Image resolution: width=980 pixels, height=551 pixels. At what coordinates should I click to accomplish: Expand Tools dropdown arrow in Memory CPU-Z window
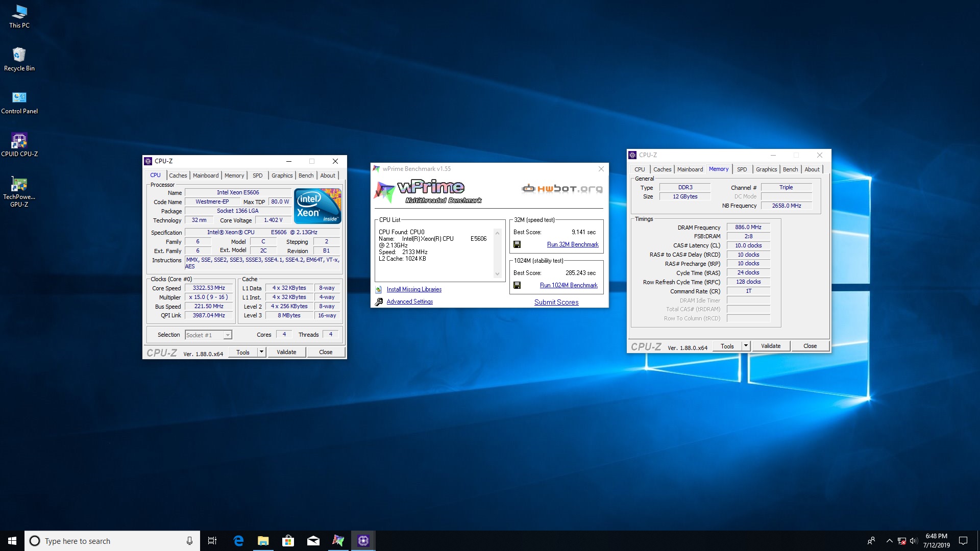coord(746,346)
